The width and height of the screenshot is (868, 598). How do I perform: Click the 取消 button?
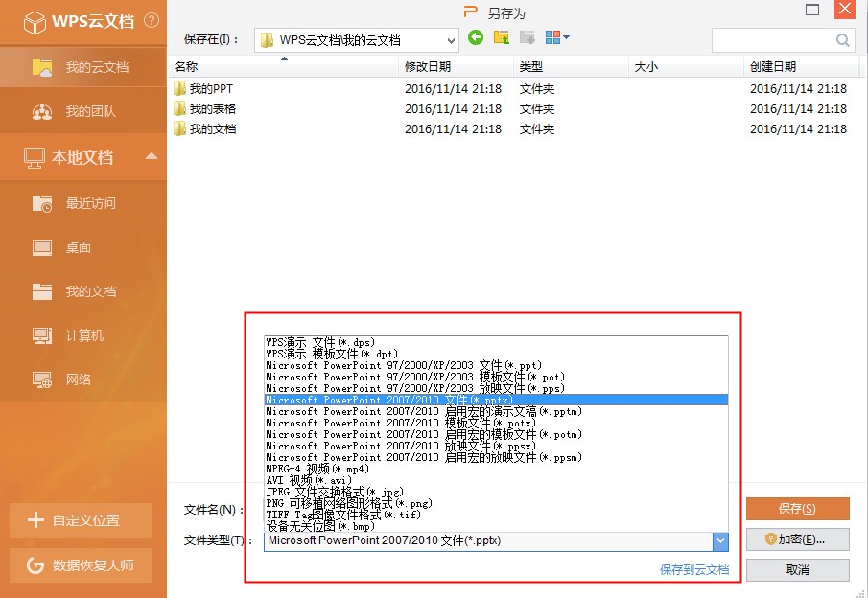[x=798, y=570]
